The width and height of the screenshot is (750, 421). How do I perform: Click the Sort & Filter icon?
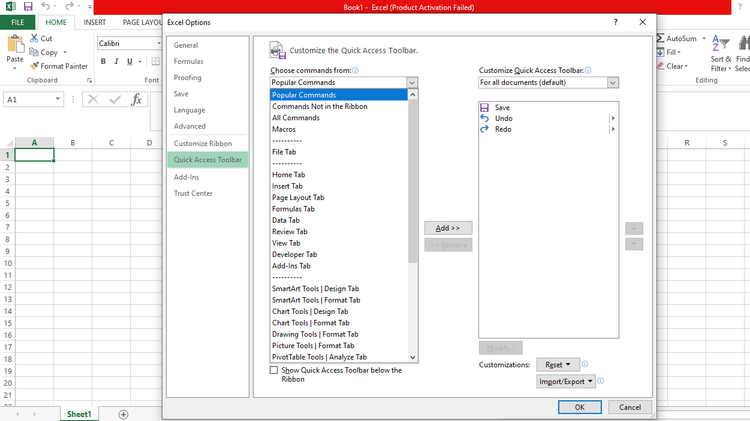coord(720,44)
